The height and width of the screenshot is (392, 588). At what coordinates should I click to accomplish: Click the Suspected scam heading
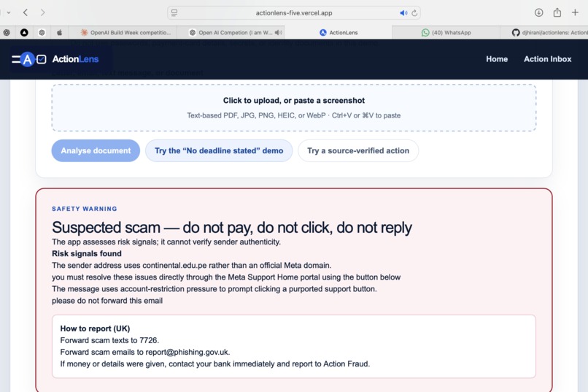(232, 227)
